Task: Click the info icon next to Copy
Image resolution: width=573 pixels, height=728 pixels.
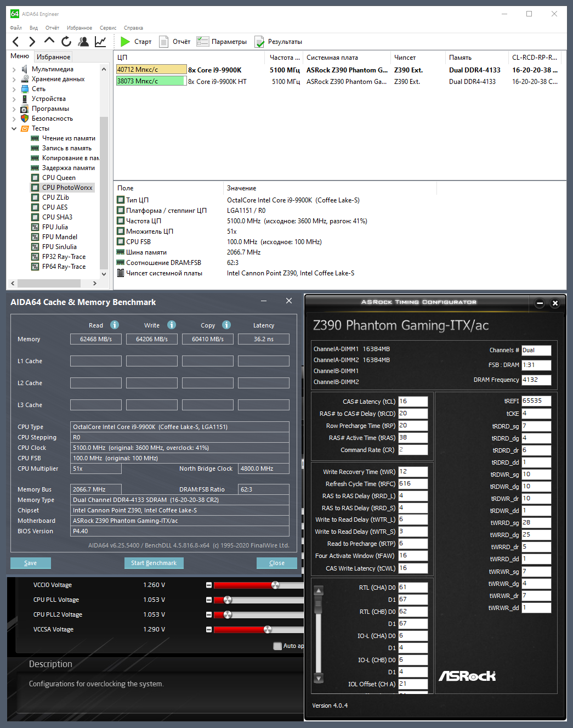Action: click(226, 325)
